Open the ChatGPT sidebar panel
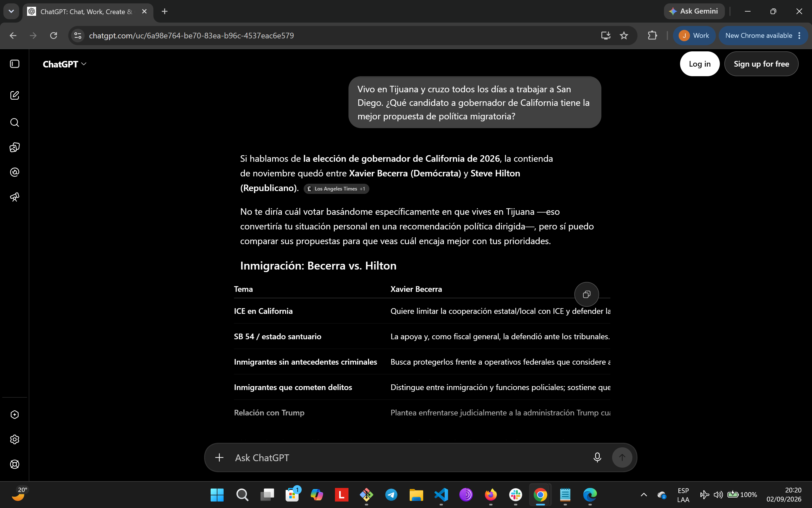This screenshot has width=812, height=508. click(15, 64)
